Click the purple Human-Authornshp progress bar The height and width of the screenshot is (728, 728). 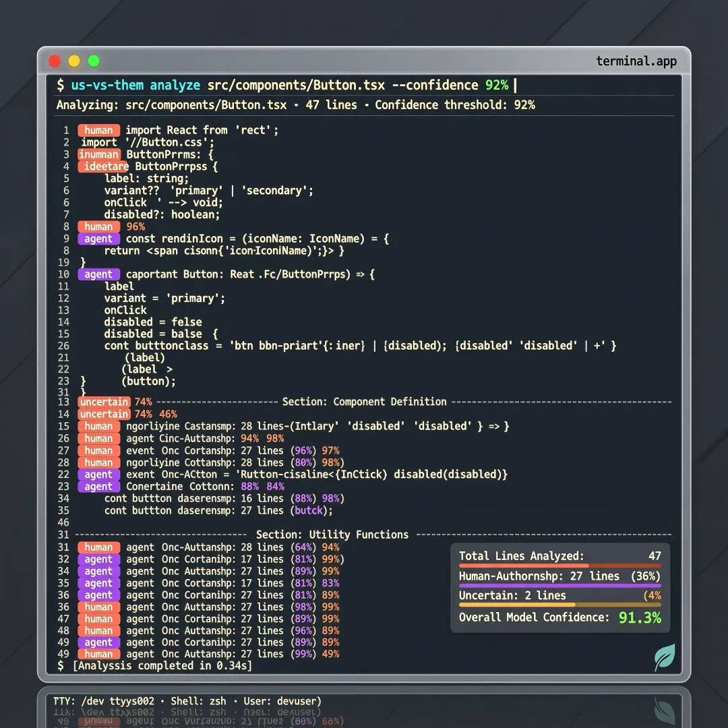click(560, 586)
